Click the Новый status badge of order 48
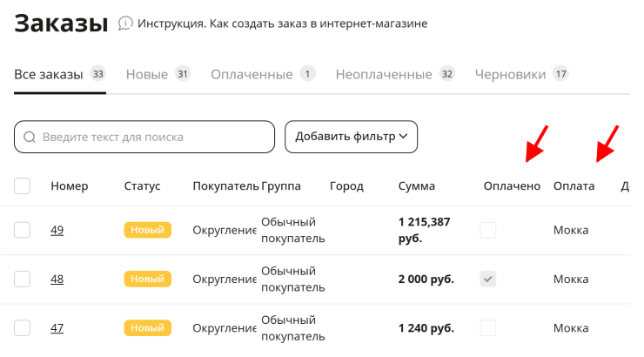This screenshot has width=644, height=357. point(147,279)
